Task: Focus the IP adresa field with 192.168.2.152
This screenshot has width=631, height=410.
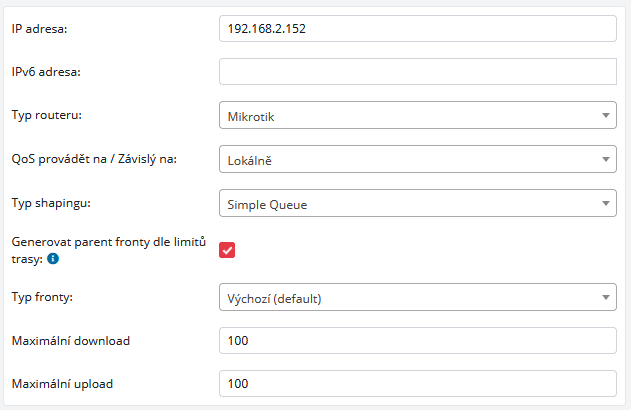Action: pos(417,29)
